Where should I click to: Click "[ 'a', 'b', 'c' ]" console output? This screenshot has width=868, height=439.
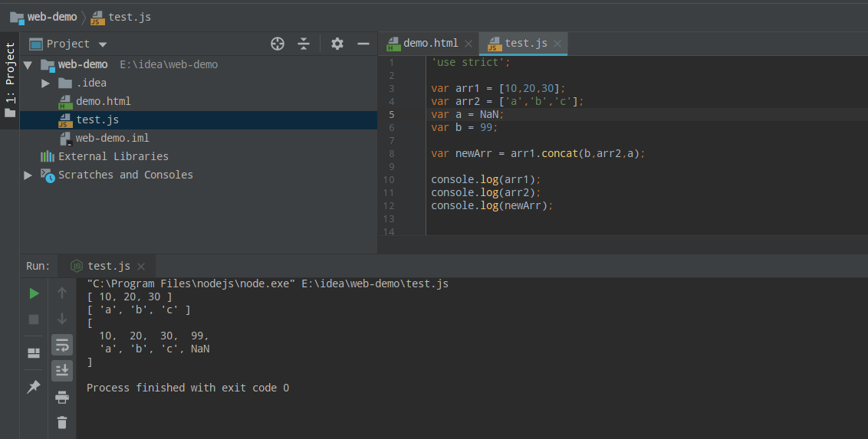point(139,310)
